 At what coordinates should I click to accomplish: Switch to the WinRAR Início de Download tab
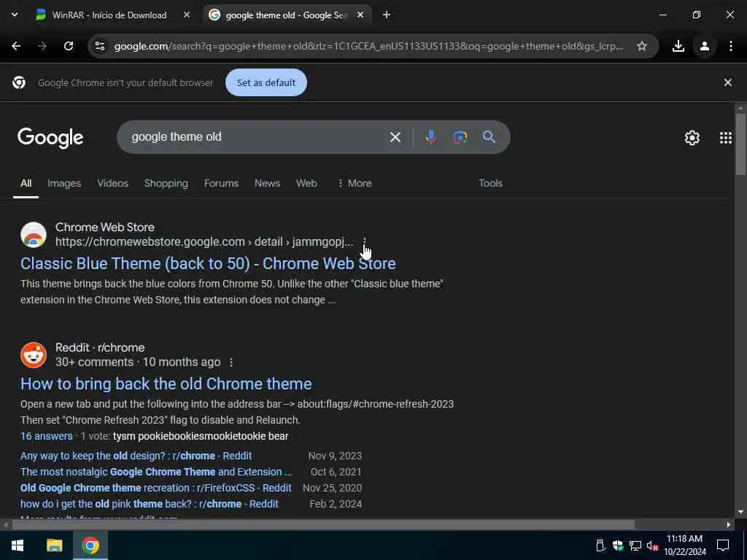click(x=109, y=15)
